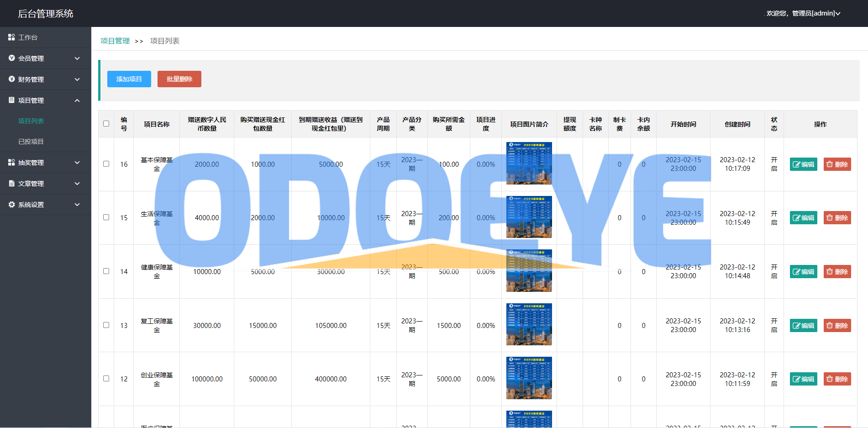Open the 已投项目 submenu item
The width and height of the screenshot is (868, 428).
31,142
